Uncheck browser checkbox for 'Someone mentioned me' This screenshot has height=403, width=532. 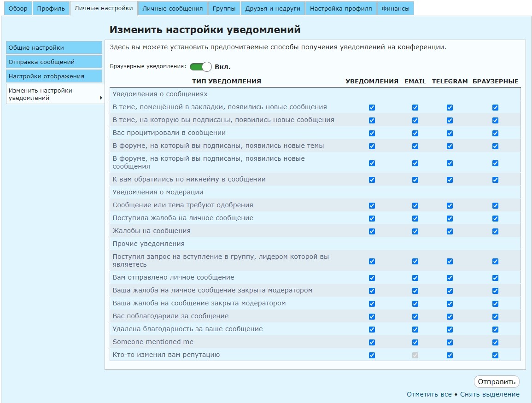[x=495, y=342]
